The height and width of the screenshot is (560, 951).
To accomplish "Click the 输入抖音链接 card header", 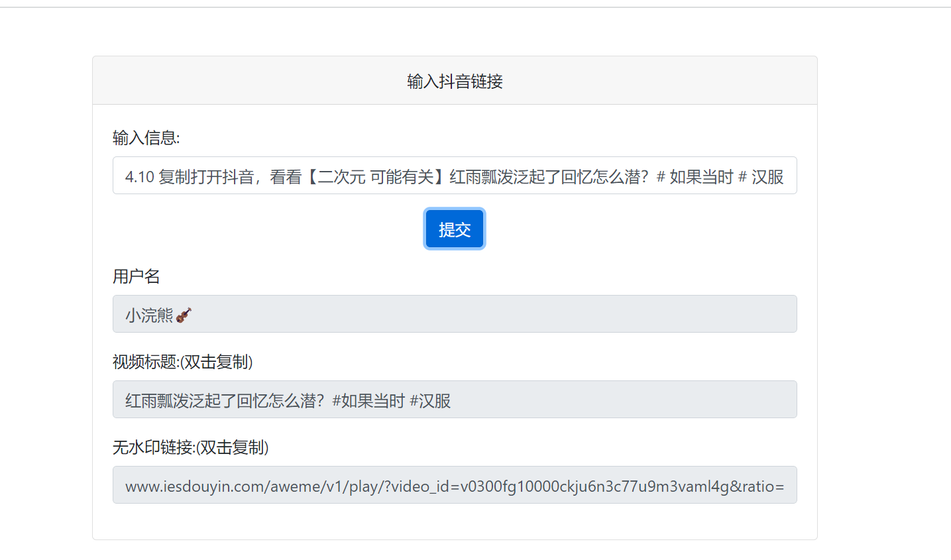I will click(x=455, y=81).
